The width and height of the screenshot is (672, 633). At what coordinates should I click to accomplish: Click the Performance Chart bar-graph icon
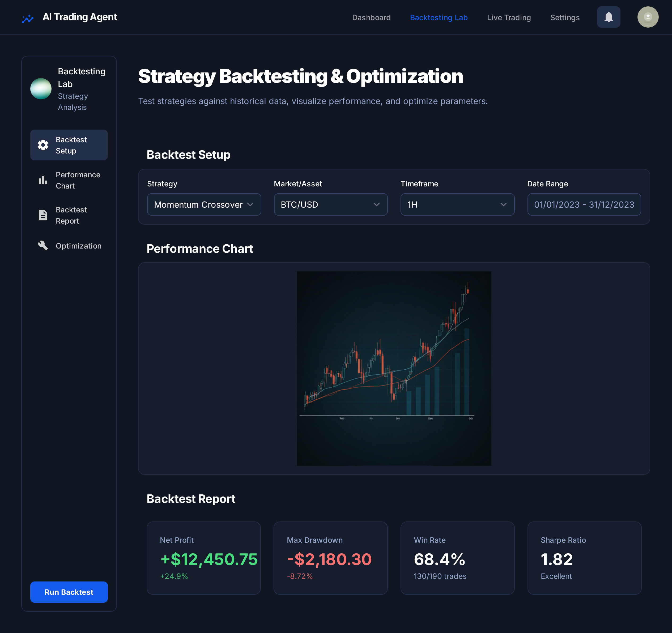pos(43,180)
